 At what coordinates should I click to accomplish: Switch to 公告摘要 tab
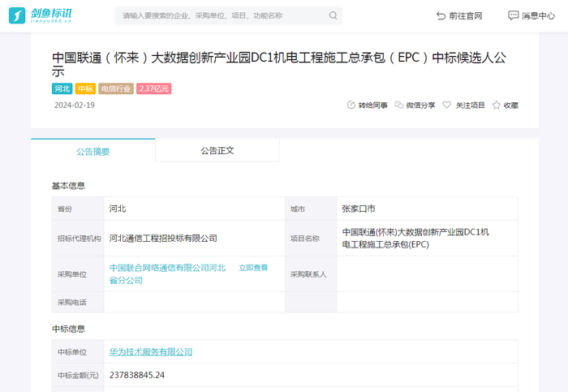click(x=93, y=151)
